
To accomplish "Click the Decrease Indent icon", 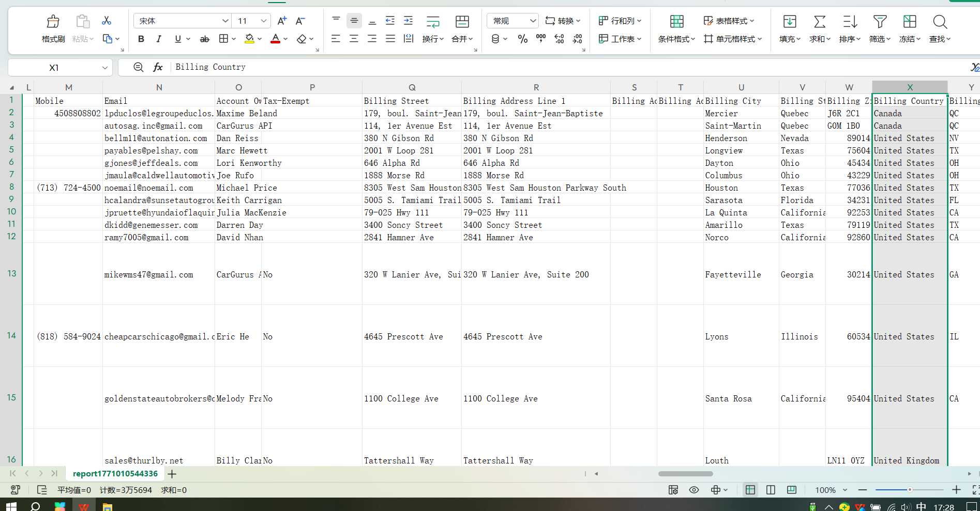I will pos(390,21).
